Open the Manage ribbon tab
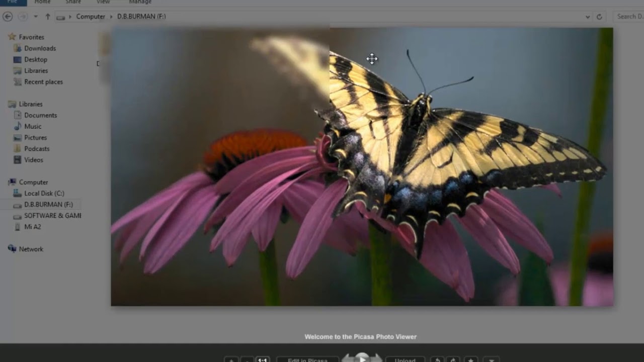 point(140,2)
